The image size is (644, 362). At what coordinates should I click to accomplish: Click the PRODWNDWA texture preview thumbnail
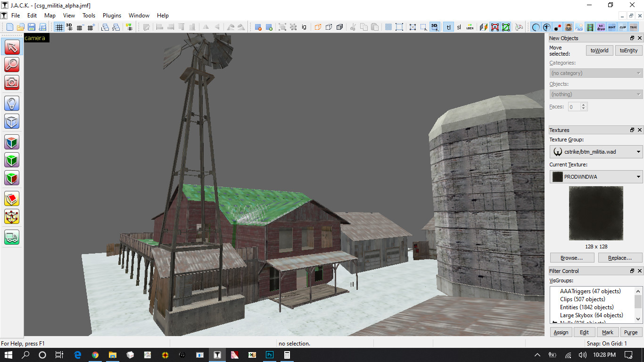[x=596, y=213]
